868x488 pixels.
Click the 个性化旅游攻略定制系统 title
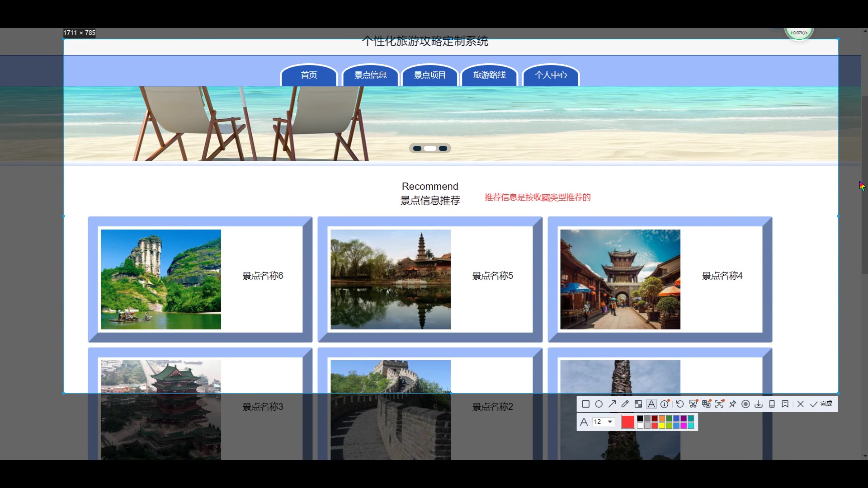425,41
